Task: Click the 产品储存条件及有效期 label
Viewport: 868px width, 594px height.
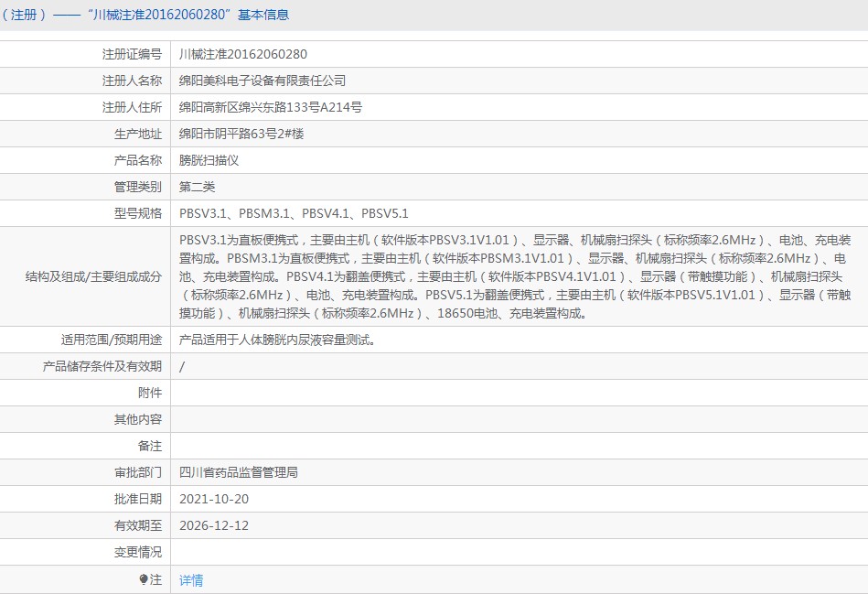Action: point(102,366)
